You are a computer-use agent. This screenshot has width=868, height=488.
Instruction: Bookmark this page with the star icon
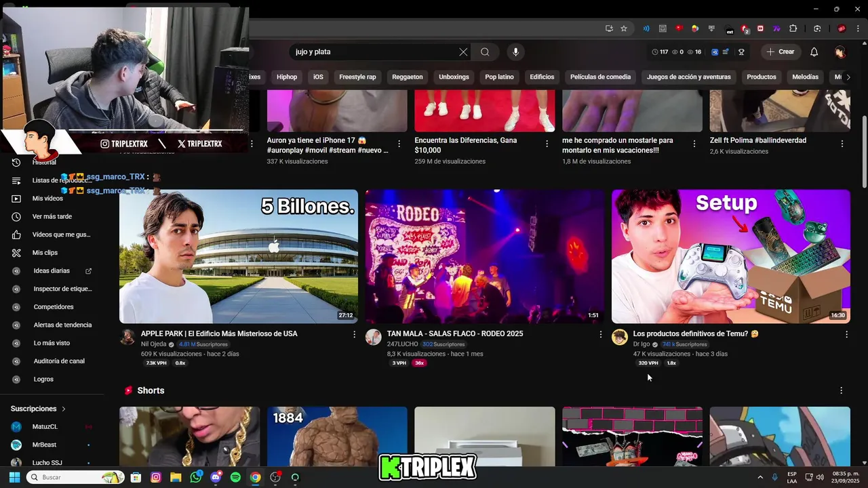[x=624, y=28]
